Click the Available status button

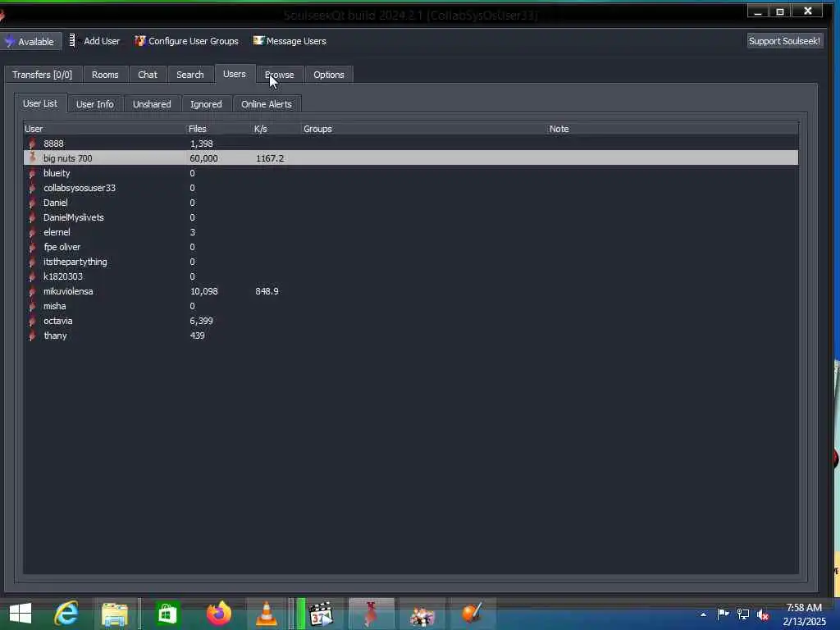30,41
